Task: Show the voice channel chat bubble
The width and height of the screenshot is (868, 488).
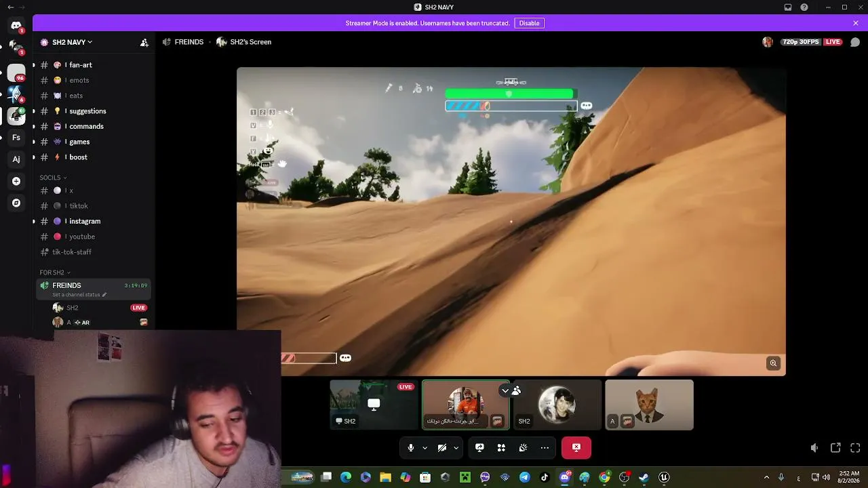Action: [x=855, y=42]
